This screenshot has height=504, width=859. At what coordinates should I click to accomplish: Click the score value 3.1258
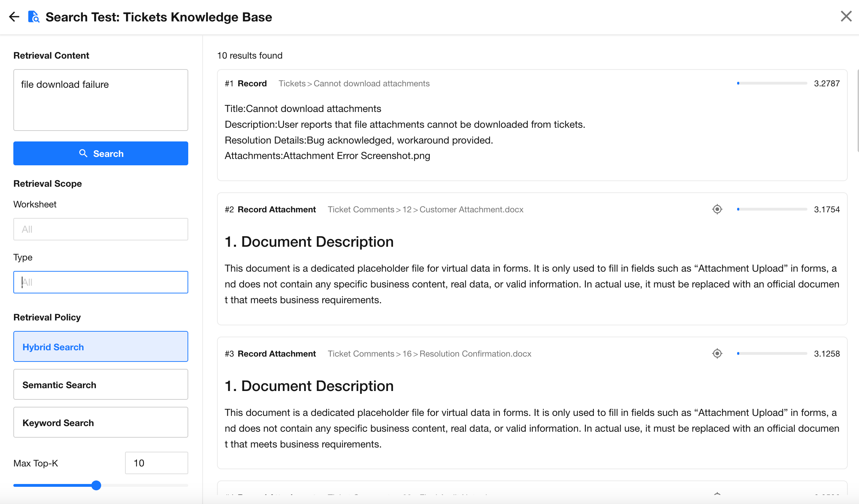(x=827, y=354)
